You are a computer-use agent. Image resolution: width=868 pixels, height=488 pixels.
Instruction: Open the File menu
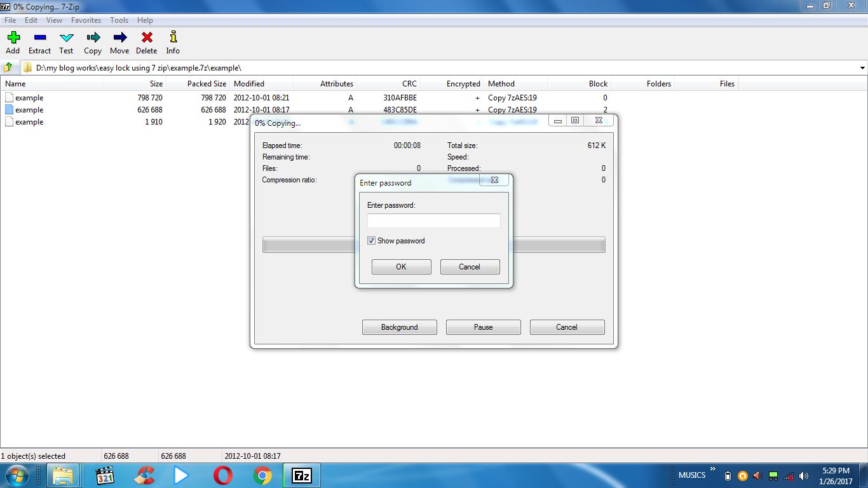coord(10,20)
